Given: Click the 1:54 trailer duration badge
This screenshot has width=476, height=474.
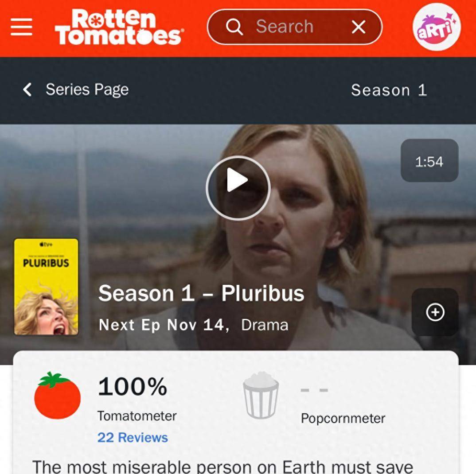Looking at the screenshot, I should click(x=429, y=160).
